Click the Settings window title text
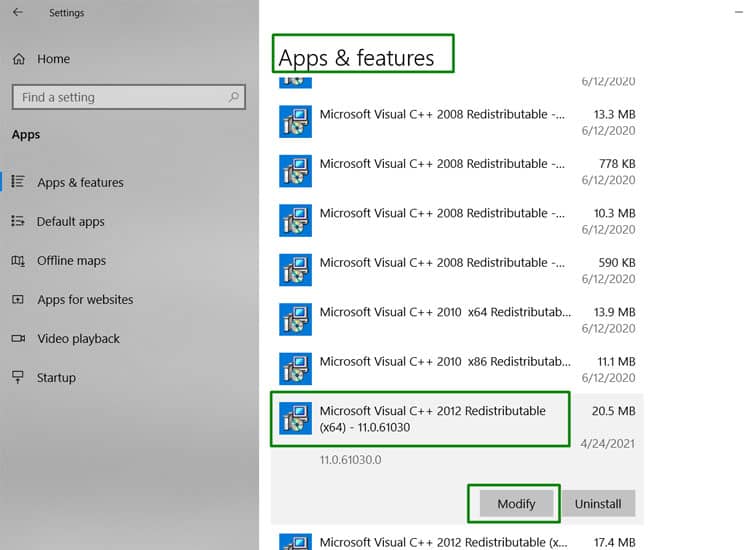This screenshot has width=750, height=550. pos(66,13)
